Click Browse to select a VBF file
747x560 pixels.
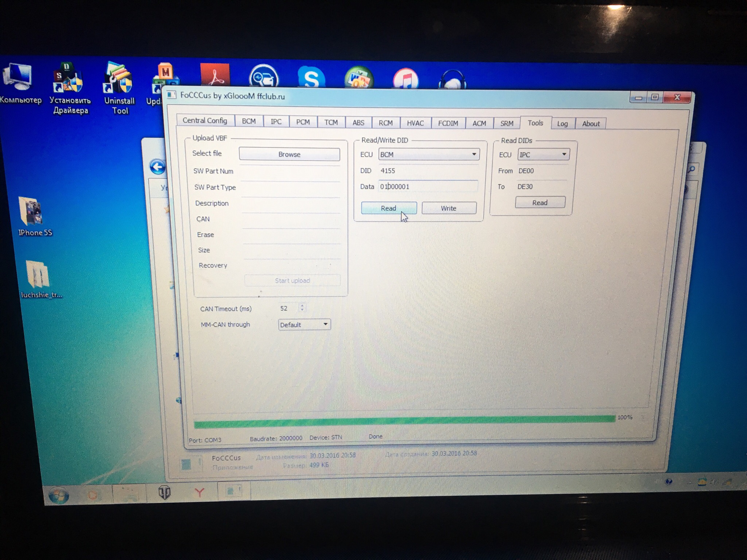pyautogui.click(x=289, y=154)
